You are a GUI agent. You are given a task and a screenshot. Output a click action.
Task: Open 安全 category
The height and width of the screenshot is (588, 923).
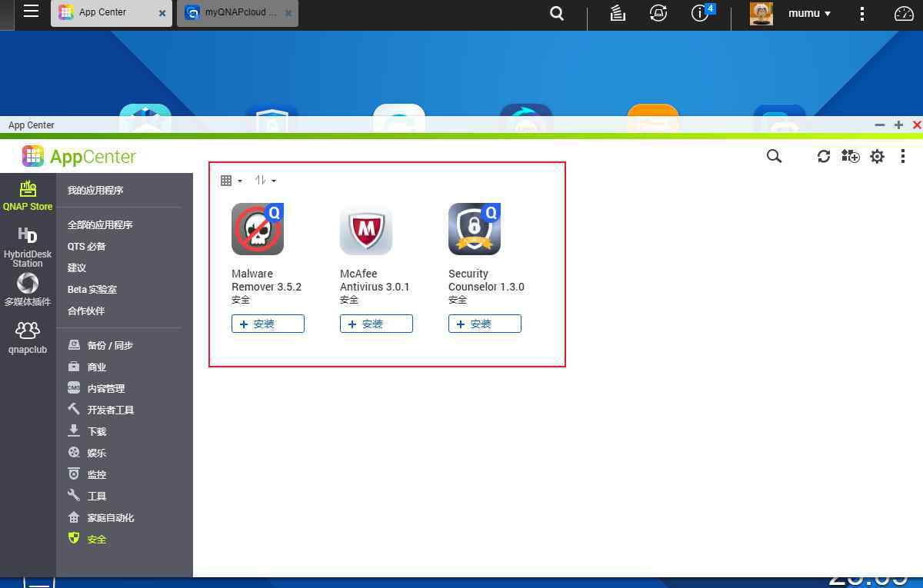(x=87, y=539)
